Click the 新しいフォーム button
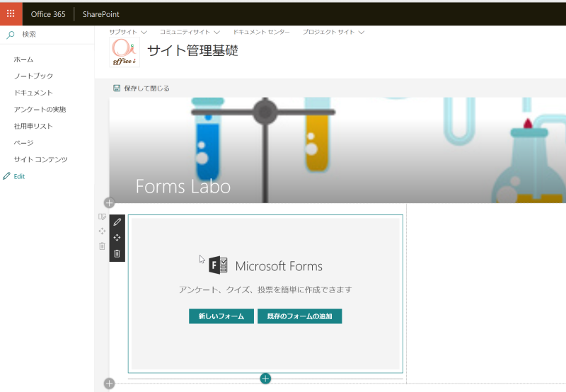The height and width of the screenshot is (392, 566). pyautogui.click(x=221, y=316)
